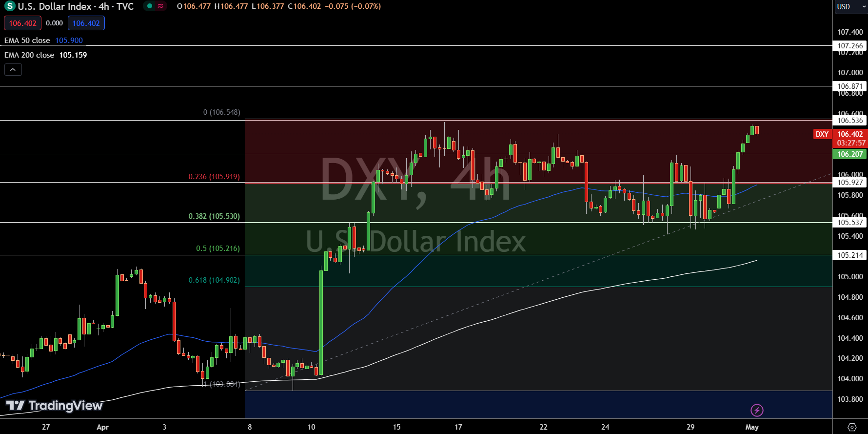Click the 0.618 (104.902) Fibonacci label
Viewport: 868px width, 434px height.
point(214,280)
